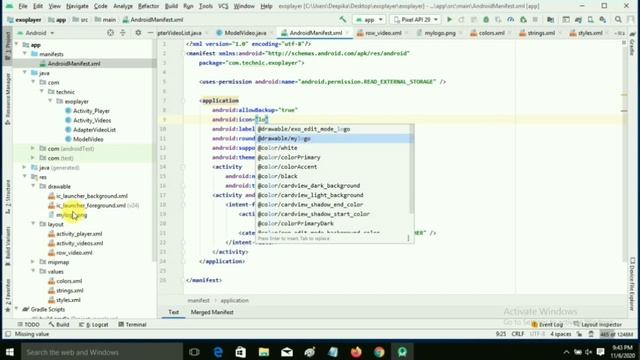The width and height of the screenshot is (640, 360).
Task: Open the search everywhere magnifier icon
Action: pyautogui.click(x=618, y=19)
